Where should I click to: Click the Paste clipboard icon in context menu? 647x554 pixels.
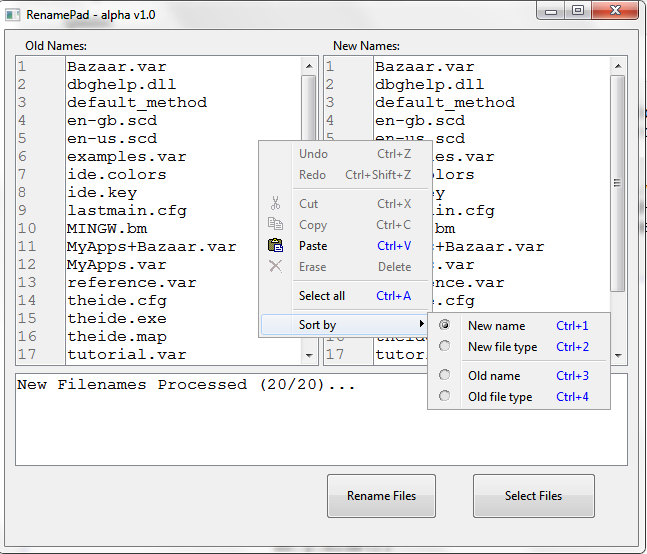point(276,246)
